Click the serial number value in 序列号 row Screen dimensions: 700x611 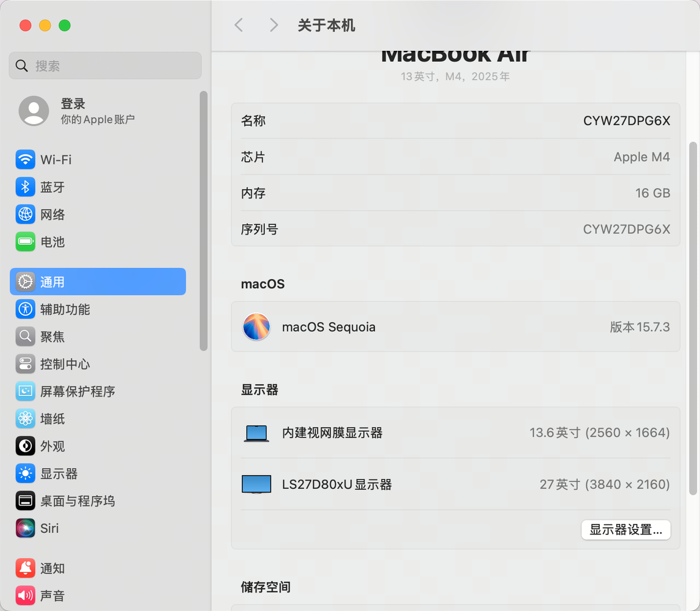627,229
